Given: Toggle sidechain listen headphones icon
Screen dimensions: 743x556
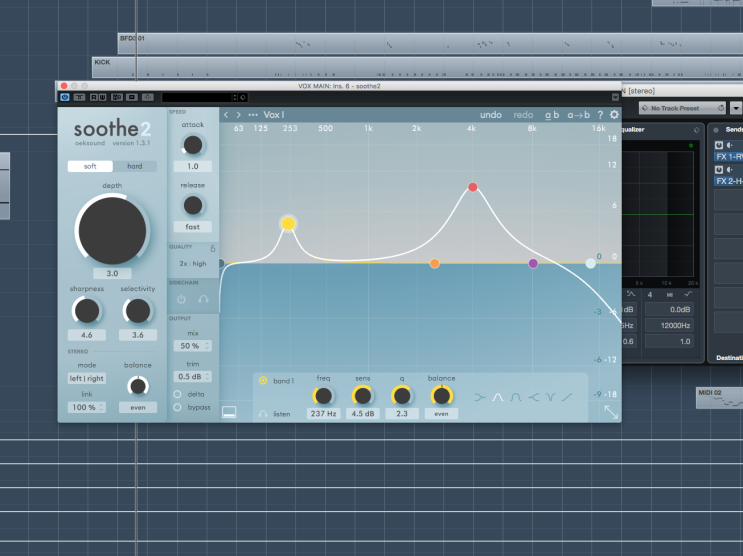Looking at the screenshot, I should (x=203, y=299).
